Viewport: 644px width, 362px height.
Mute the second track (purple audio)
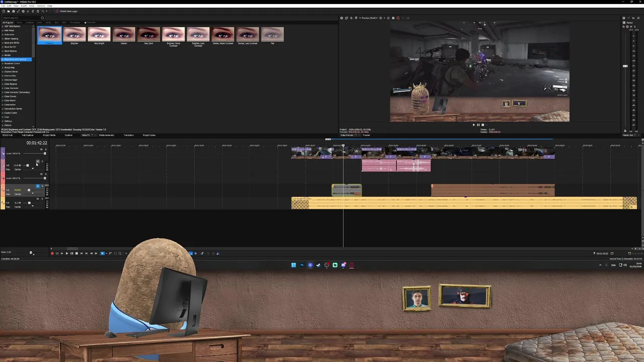[38, 161]
